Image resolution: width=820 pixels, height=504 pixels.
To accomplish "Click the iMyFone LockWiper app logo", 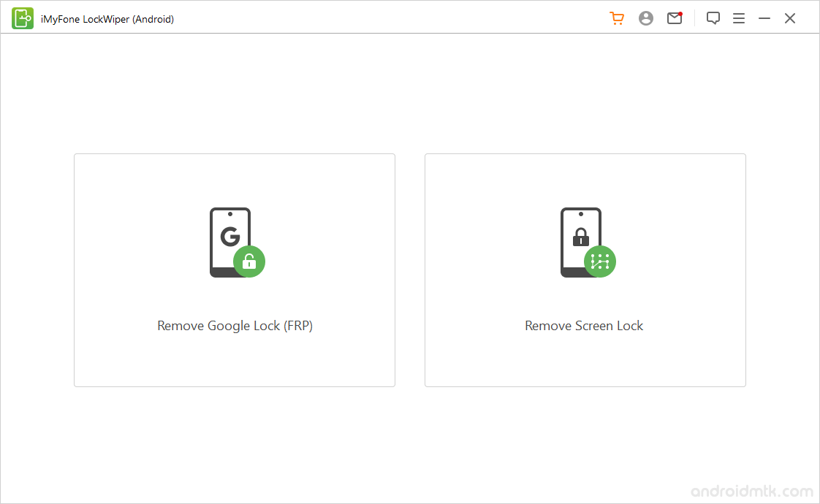I will click(23, 18).
